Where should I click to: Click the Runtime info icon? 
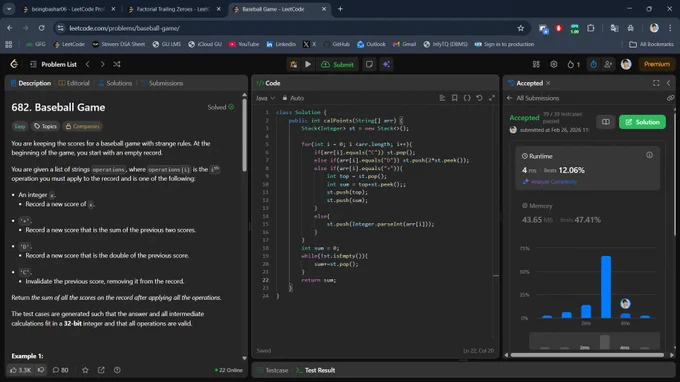[649, 155]
